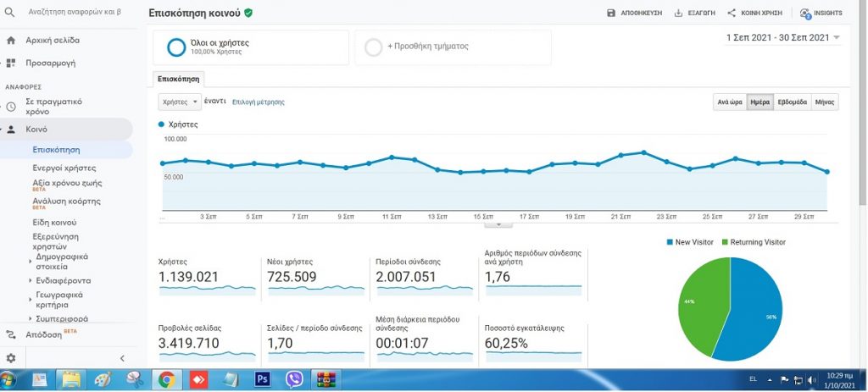Image resolution: width=868 pixels, height=392 pixels.
Task: Click the ΕΞΑΓΩΓΗ export icon
Action: click(678, 14)
